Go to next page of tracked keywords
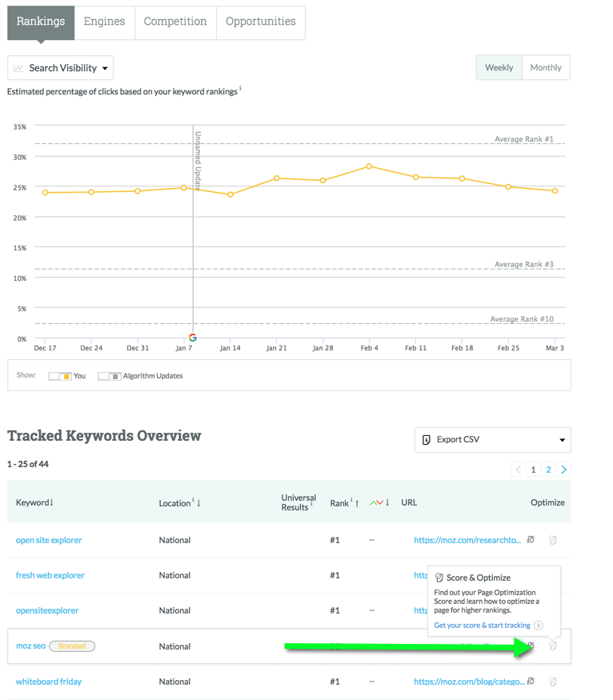The height and width of the screenshot is (700, 613). 563,470
